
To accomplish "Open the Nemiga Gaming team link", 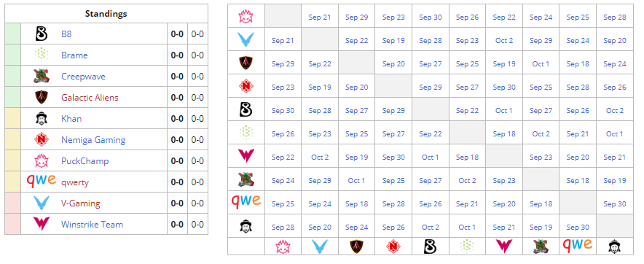I will (93, 140).
